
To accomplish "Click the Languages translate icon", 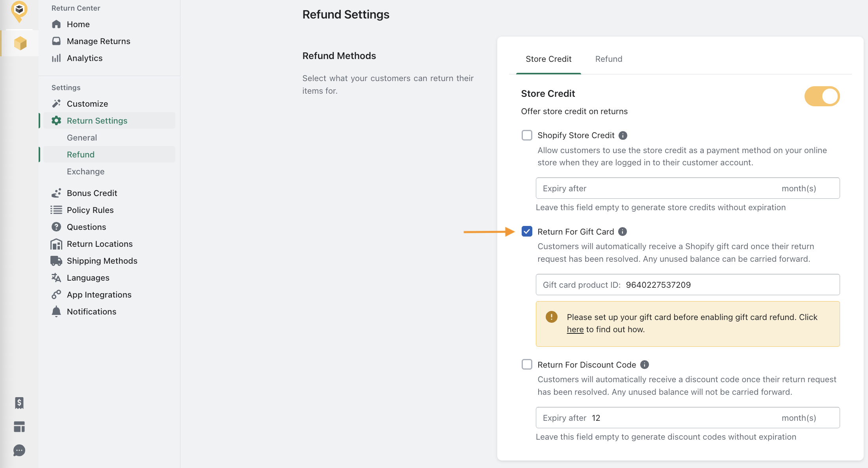I will click(x=56, y=277).
